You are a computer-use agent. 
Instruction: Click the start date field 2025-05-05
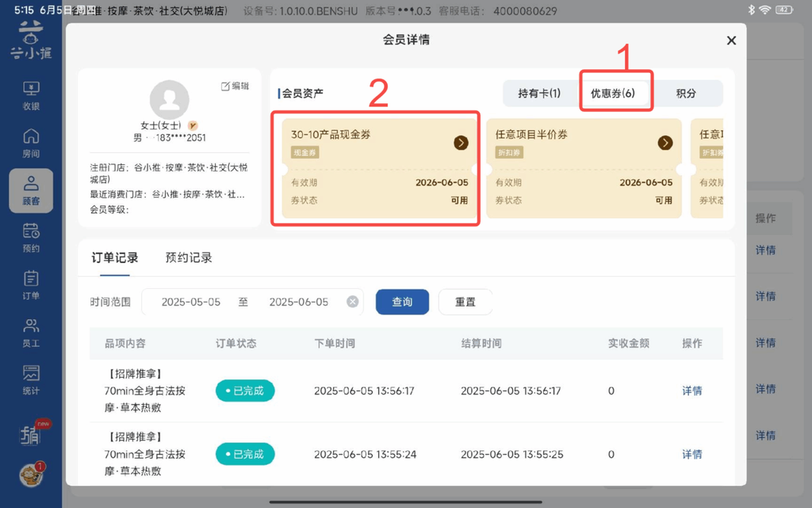(191, 302)
